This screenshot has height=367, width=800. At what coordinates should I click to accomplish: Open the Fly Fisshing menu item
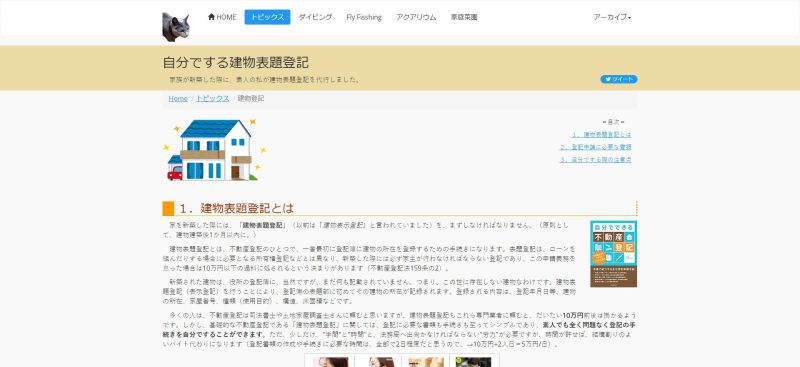[364, 17]
